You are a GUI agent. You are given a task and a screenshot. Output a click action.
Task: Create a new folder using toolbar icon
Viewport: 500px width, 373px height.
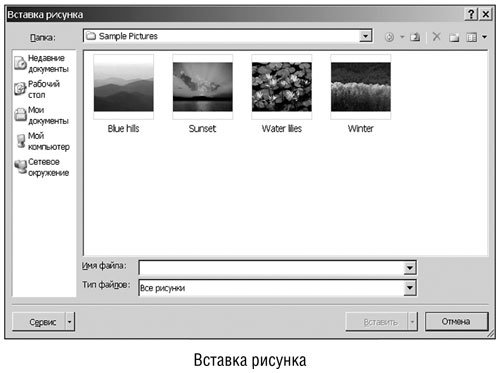point(454,37)
